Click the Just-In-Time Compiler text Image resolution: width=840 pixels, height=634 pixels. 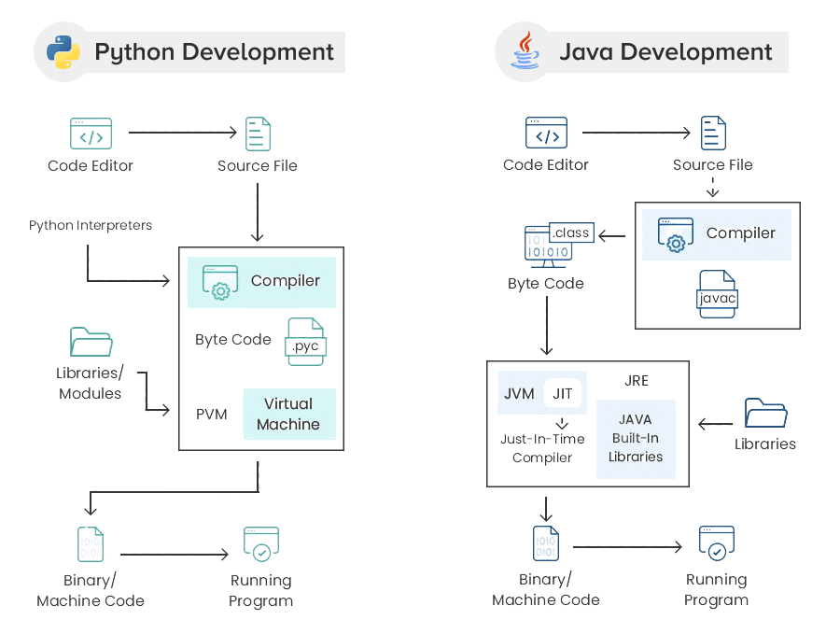(x=542, y=448)
